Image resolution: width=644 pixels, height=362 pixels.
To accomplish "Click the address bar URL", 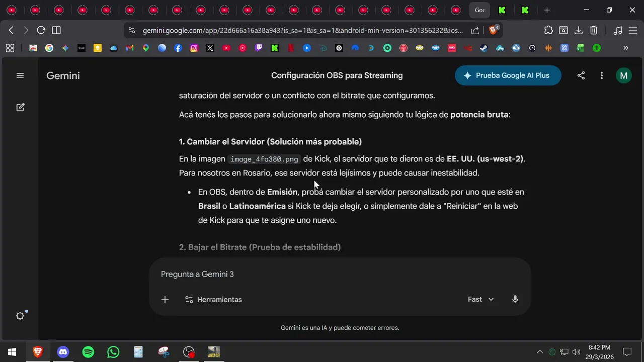I will pyautogui.click(x=302, y=30).
